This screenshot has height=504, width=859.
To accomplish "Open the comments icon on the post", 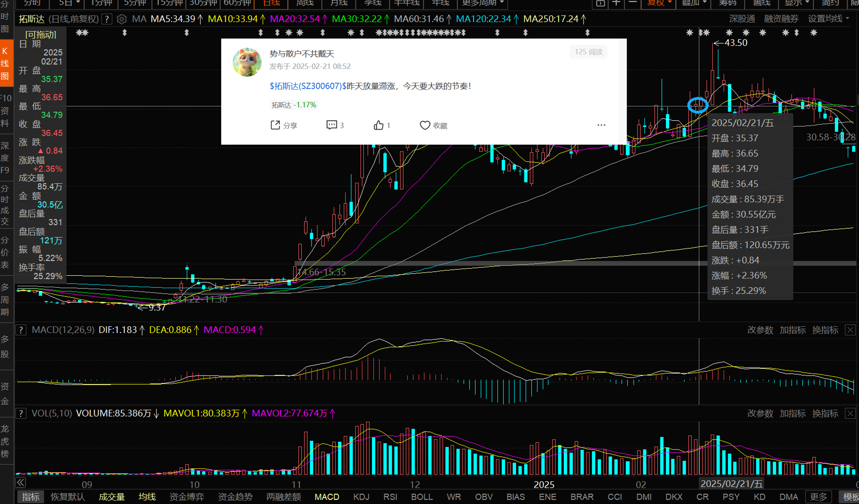I will 332,125.
